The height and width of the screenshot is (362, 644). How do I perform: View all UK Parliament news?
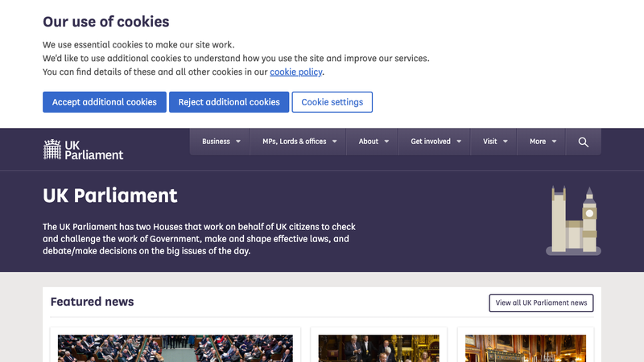541,303
